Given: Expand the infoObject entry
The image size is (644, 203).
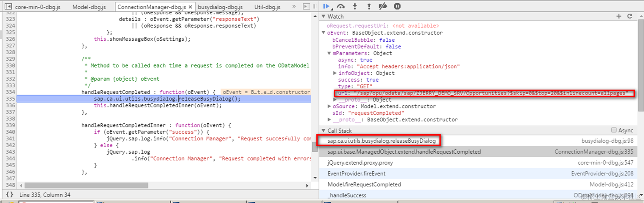Looking at the screenshot, I should tap(335, 73).
